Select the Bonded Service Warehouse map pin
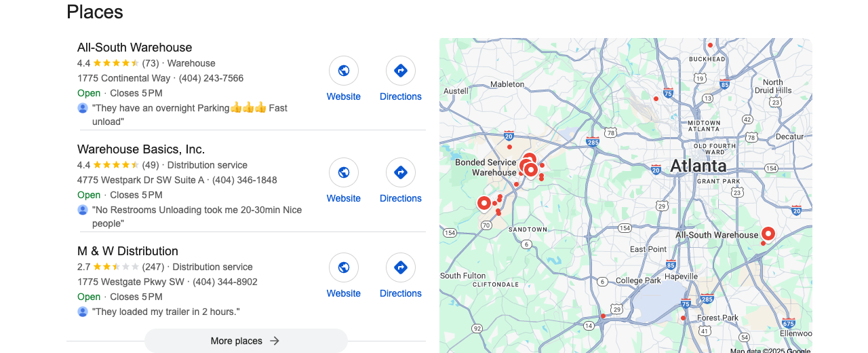Screen dimensions: 868x353 tap(531, 169)
